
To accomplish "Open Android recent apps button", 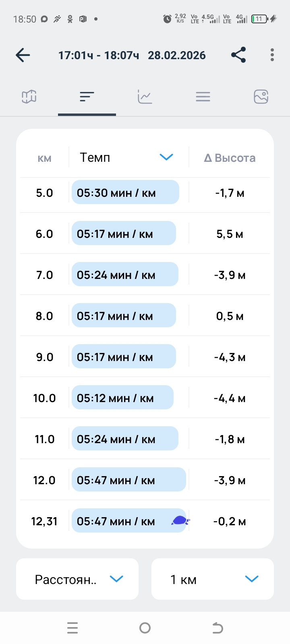I will click(72, 628).
